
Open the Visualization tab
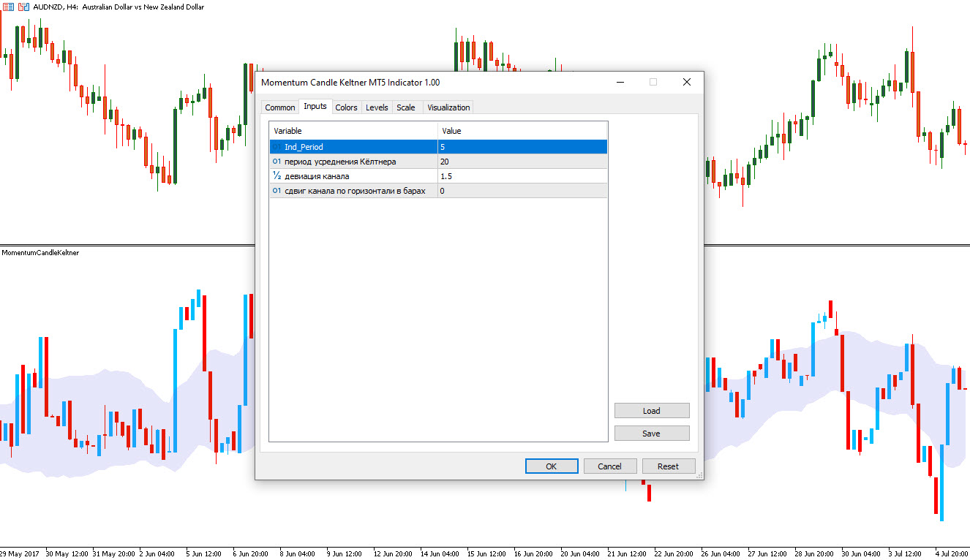(448, 107)
